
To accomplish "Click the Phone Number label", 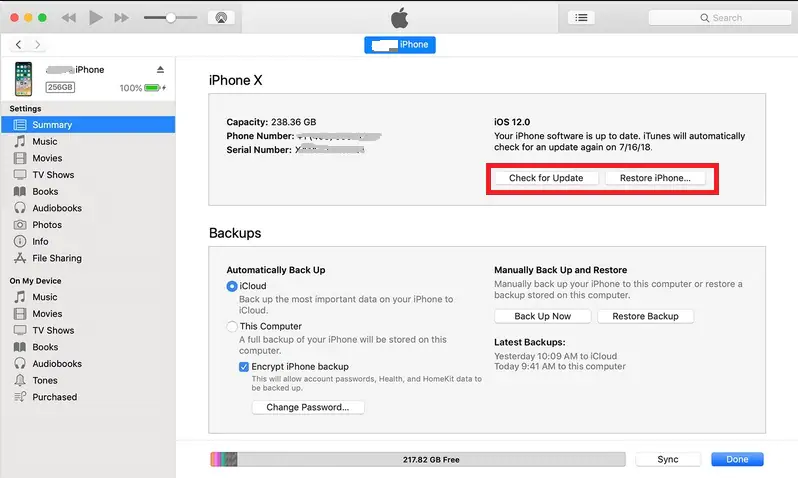I will pyautogui.click(x=260, y=136).
